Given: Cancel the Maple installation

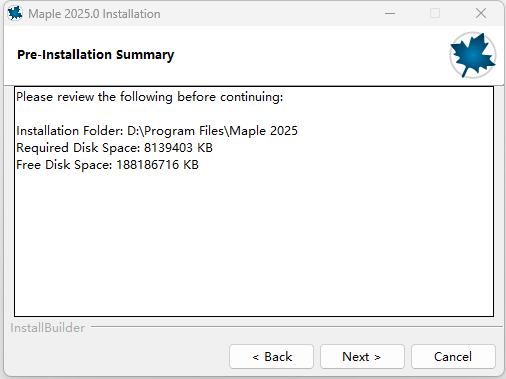Looking at the screenshot, I should click(x=453, y=357).
